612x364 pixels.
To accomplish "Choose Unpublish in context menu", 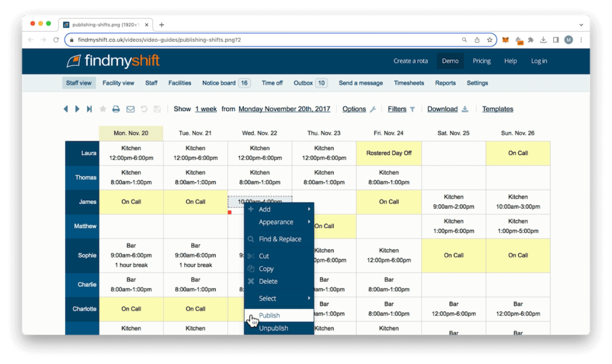I will point(279,328).
